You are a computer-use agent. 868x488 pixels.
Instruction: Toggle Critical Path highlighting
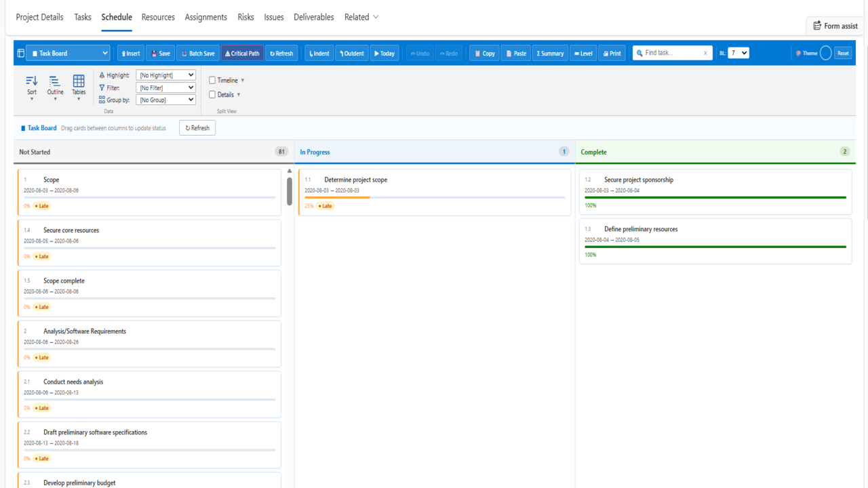tap(242, 53)
